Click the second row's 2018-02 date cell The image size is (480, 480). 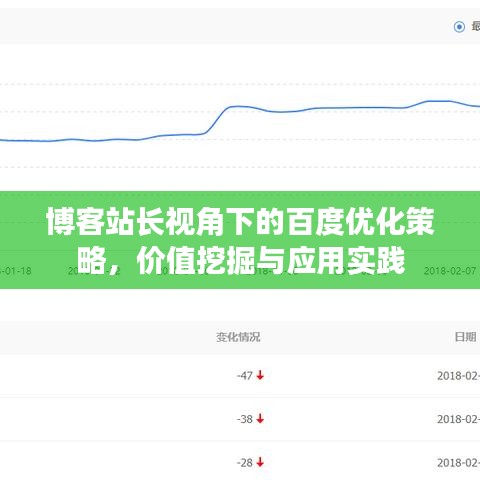(459, 419)
